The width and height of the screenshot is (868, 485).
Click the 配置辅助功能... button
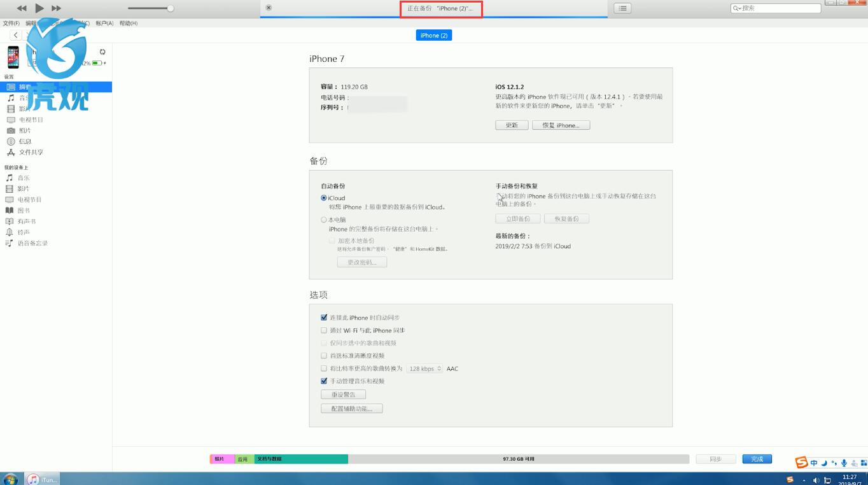tap(352, 409)
